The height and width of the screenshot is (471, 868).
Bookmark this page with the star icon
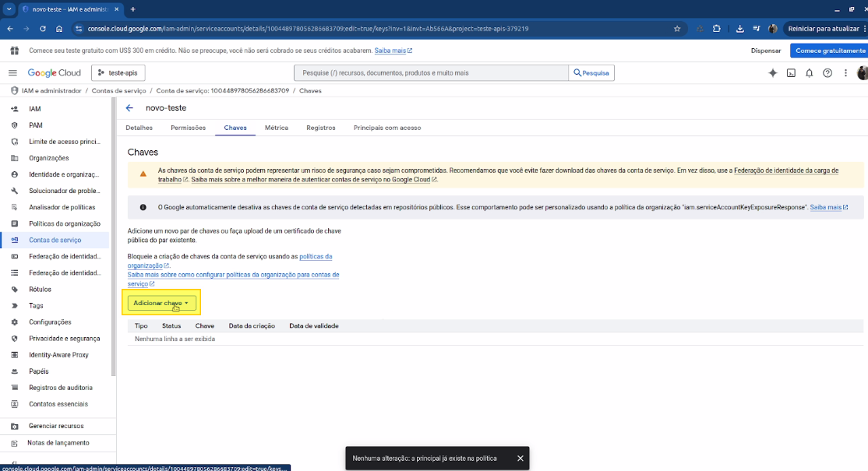[x=677, y=29]
